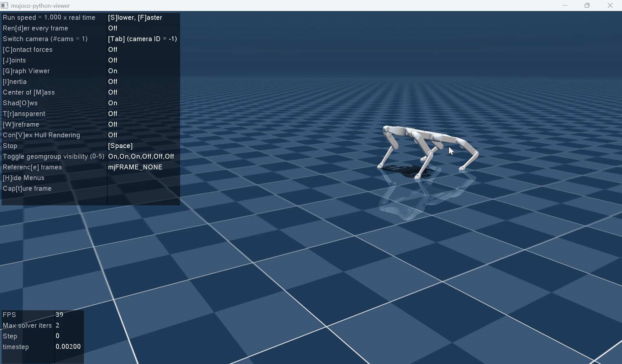Click the 'Shad[O]ws' label
The image size is (622, 364).
pos(20,103)
